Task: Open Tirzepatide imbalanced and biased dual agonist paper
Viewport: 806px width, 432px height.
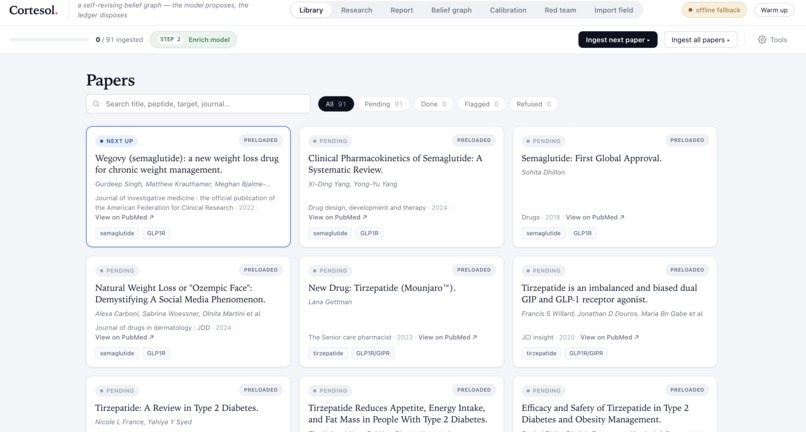Action: tap(615, 312)
